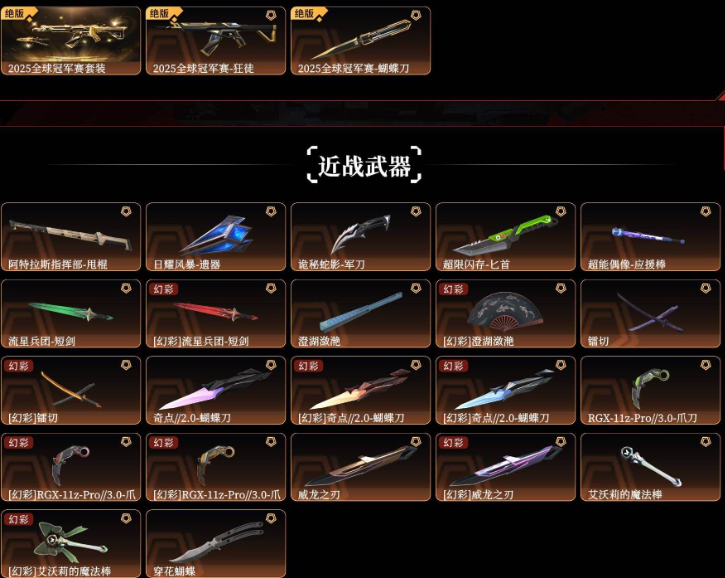Click the 幻彩 tag on [幻彩]艾沃莉的魔法棒 card

(x=18, y=519)
